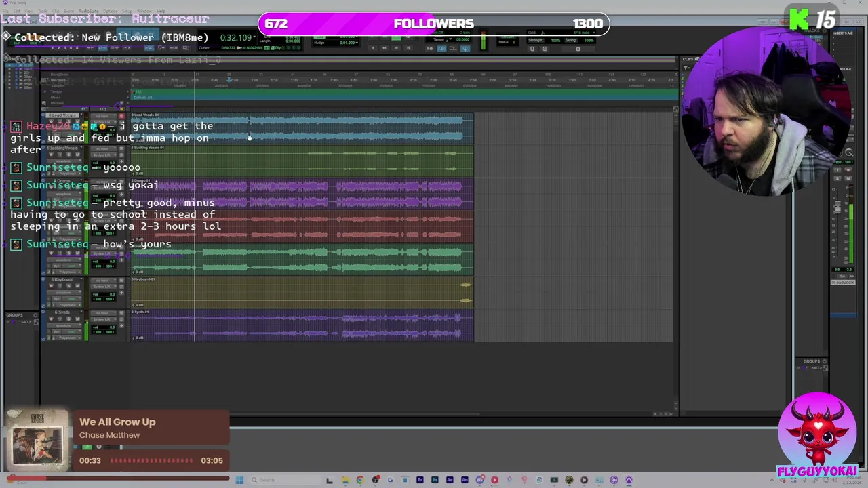Click the CLIPS panel header

click(688, 59)
